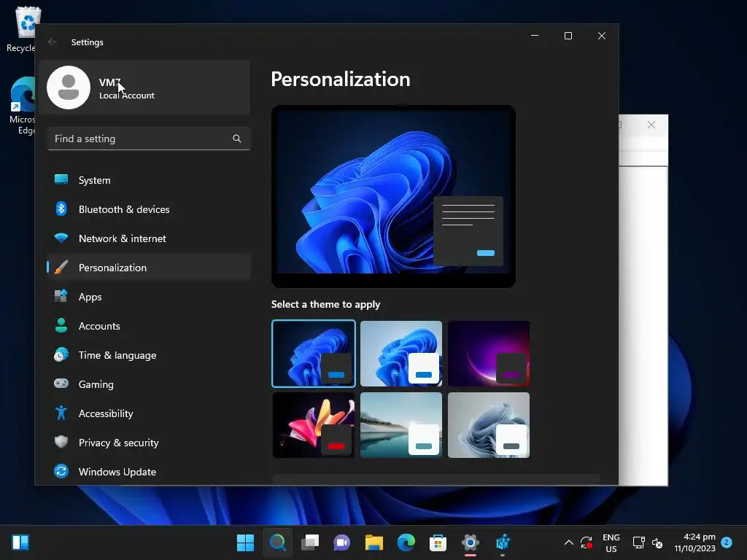Screen dimensions: 747x560
Task: Go to Network & internet settings
Action: [149, 238]
